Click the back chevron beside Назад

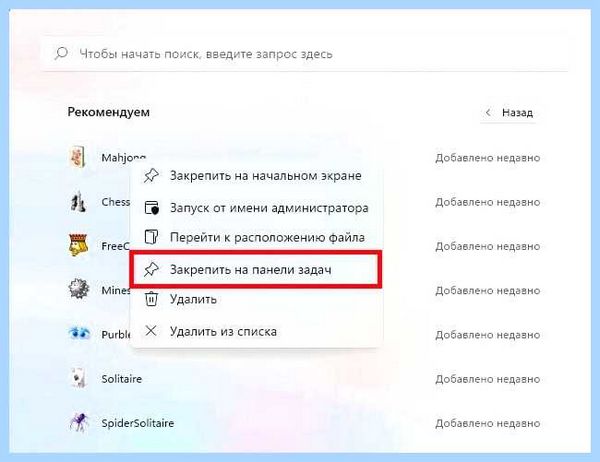pos(488,113)
